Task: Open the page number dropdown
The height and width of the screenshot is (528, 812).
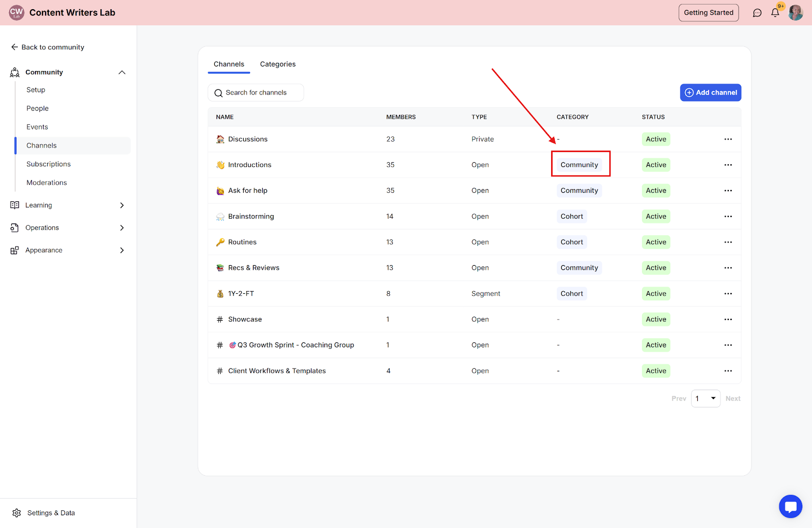Action: [x=705, y=399]
